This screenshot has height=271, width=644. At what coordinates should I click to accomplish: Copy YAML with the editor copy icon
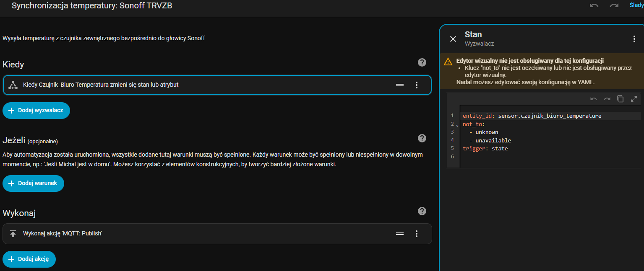pyautogui.click(x=621, y=99)
